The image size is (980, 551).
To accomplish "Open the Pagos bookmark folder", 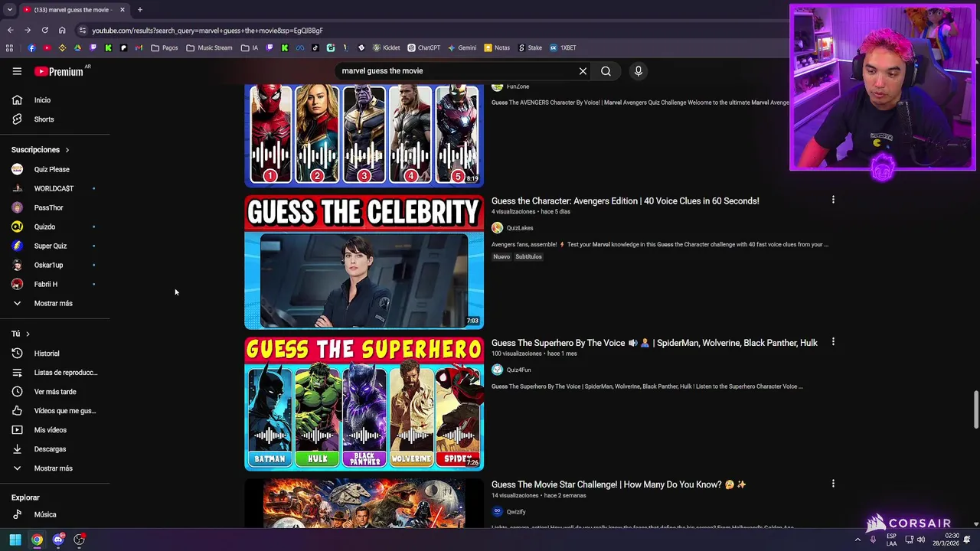I will [x=165, y=47].
